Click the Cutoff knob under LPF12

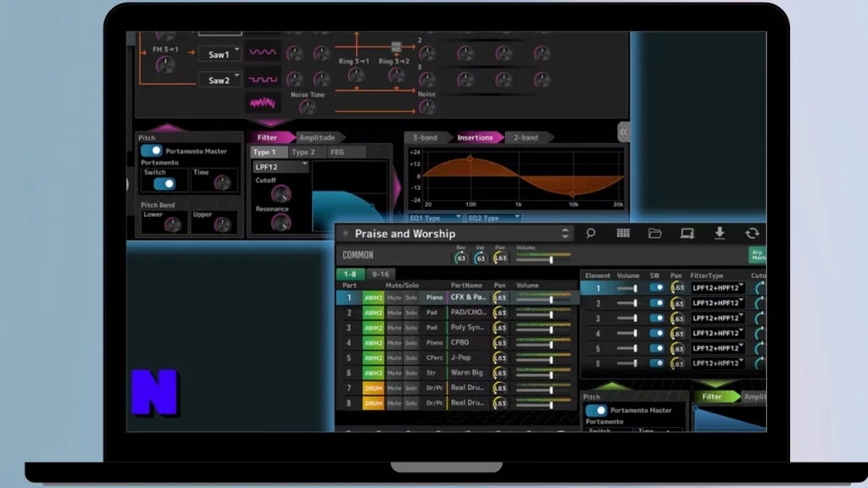coord(281,194)
